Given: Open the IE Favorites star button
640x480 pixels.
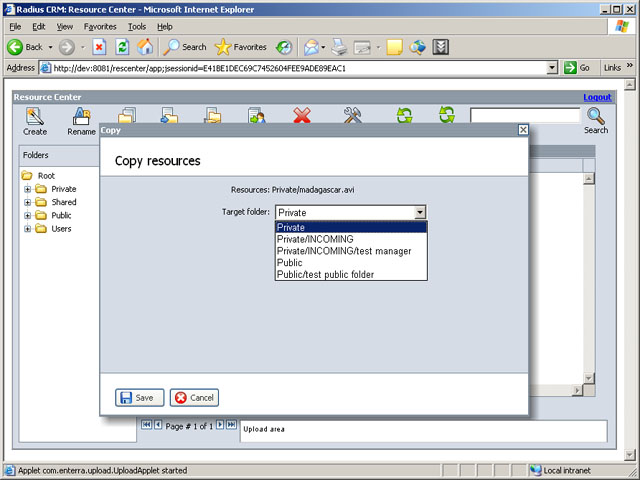Looking at the screenshot, I should pyautogui.click(x=240, y=47).
